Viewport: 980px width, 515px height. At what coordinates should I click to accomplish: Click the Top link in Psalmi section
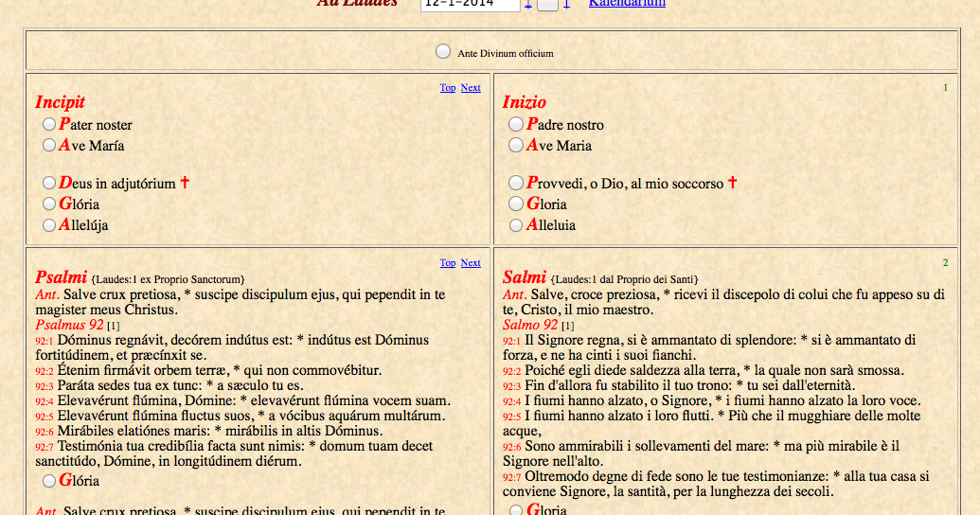click(448, 262)
